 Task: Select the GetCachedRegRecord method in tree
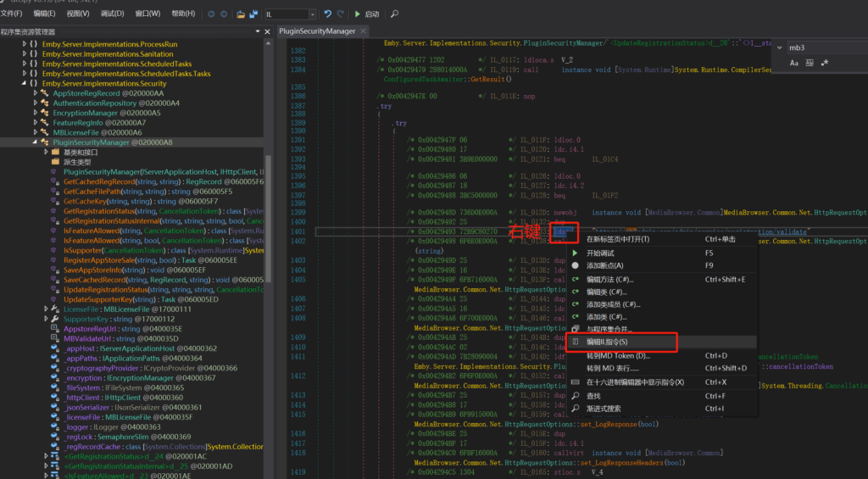point(164,181)
